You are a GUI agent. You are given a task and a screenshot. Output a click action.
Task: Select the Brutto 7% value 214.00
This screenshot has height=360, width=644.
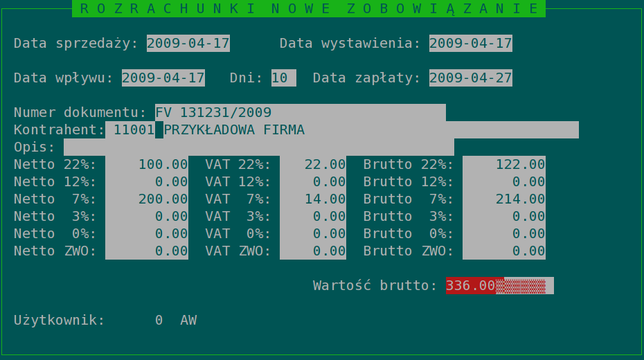[x=503, y=199]
